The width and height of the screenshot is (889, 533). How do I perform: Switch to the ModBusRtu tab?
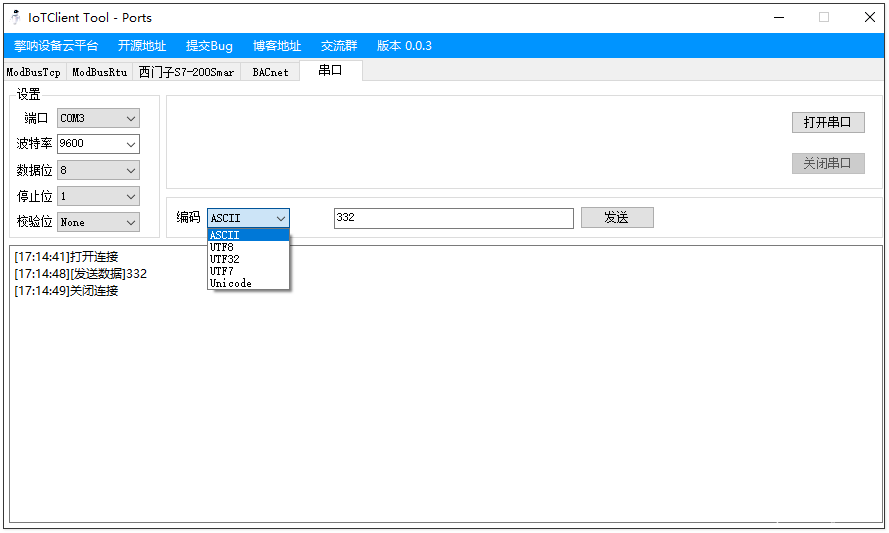100,72
